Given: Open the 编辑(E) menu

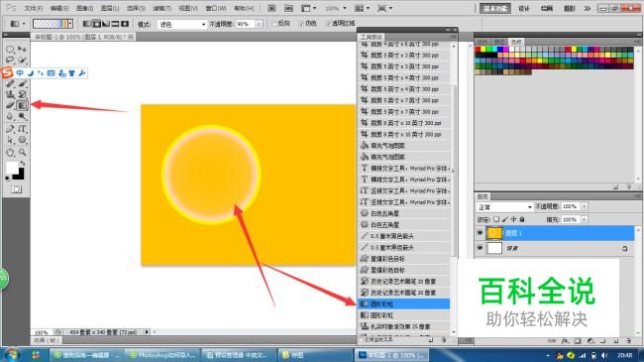Looking at the screenshot, I should [x=59, y=8].
